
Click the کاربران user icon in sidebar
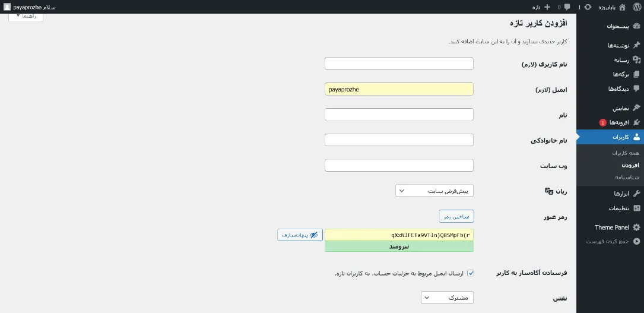[636, 137]
